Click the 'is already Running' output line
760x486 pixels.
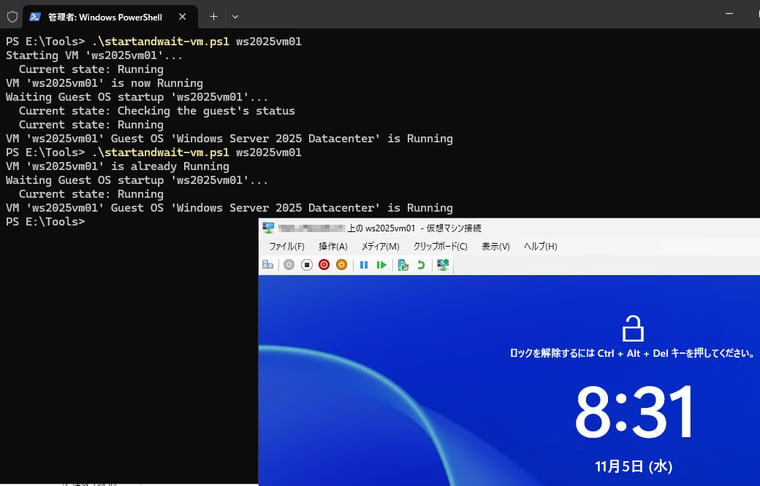tap(117, 166)
